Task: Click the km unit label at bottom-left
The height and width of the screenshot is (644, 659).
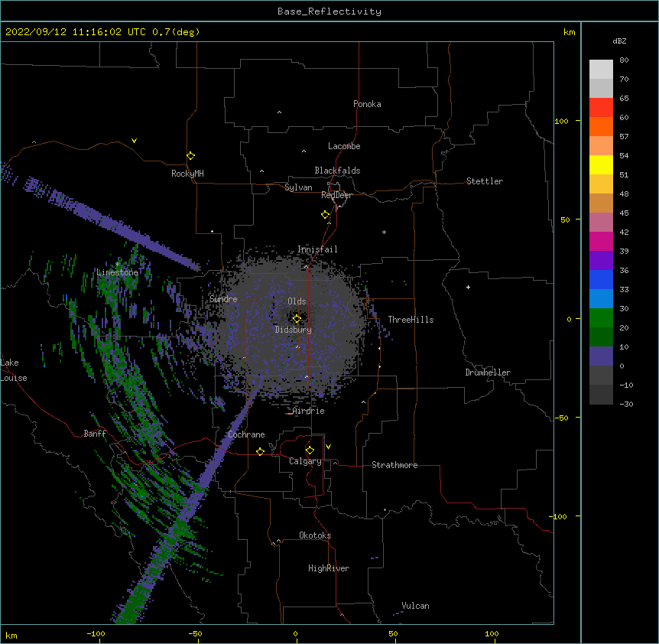Action: pyautogui.click(x=11, y=635)
